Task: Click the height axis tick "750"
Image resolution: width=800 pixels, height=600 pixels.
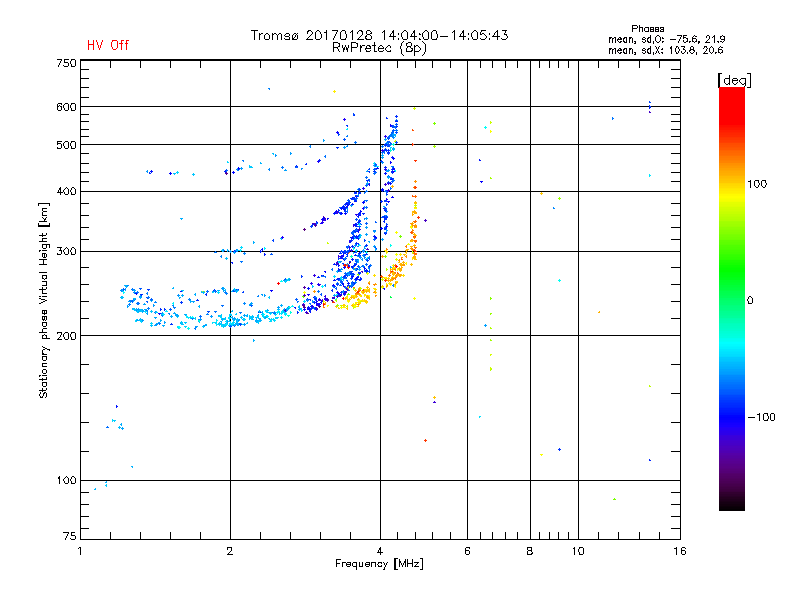Action: [x=66, y=63]
